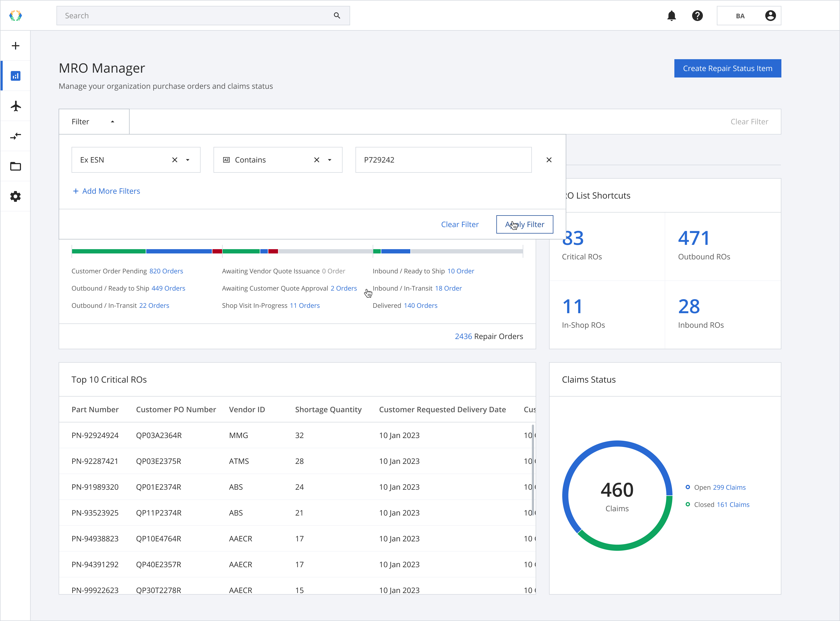Click the text type icon beside Contains

click(226, 160)
